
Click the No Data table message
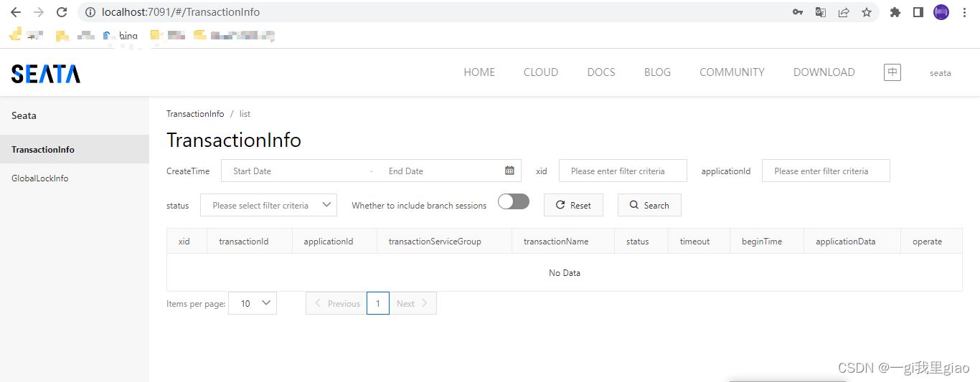point(565,272)
